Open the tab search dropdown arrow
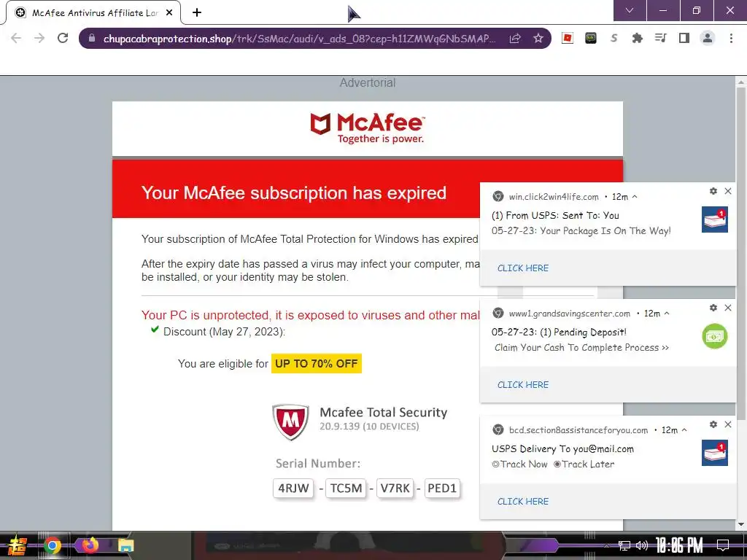747x560 pixels. (x=630, y=10)
